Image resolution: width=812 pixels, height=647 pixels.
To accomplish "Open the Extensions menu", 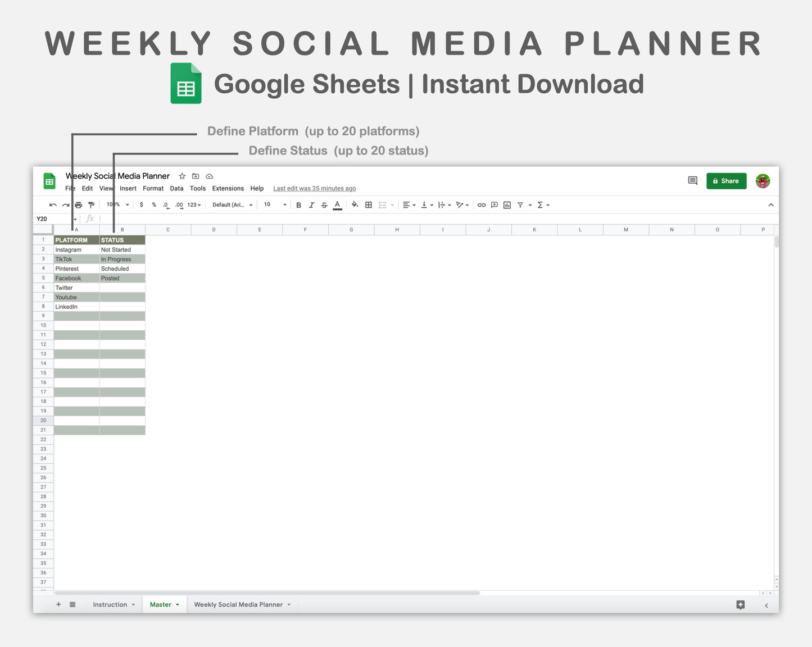I will pyautogui.click(x=228, y=188).
